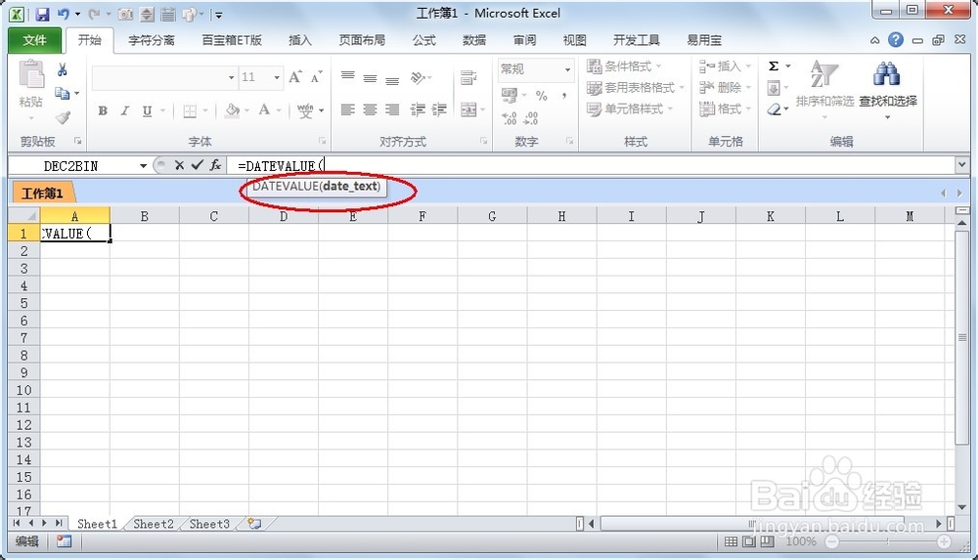Image resolution: width=978 pixels, height=560 pixels.
Task: Click the zoom slider on status bar
Action: click(888, 541)
